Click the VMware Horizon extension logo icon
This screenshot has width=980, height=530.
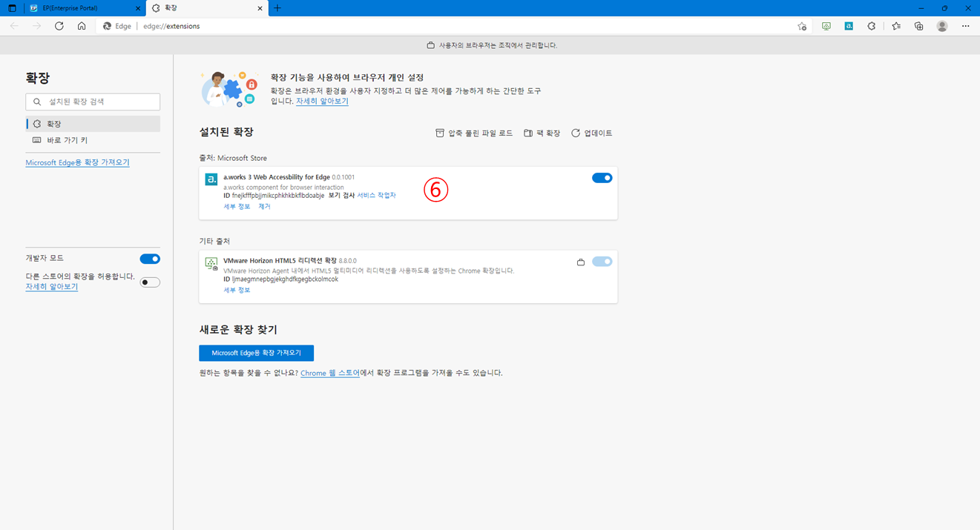(211, 262)
